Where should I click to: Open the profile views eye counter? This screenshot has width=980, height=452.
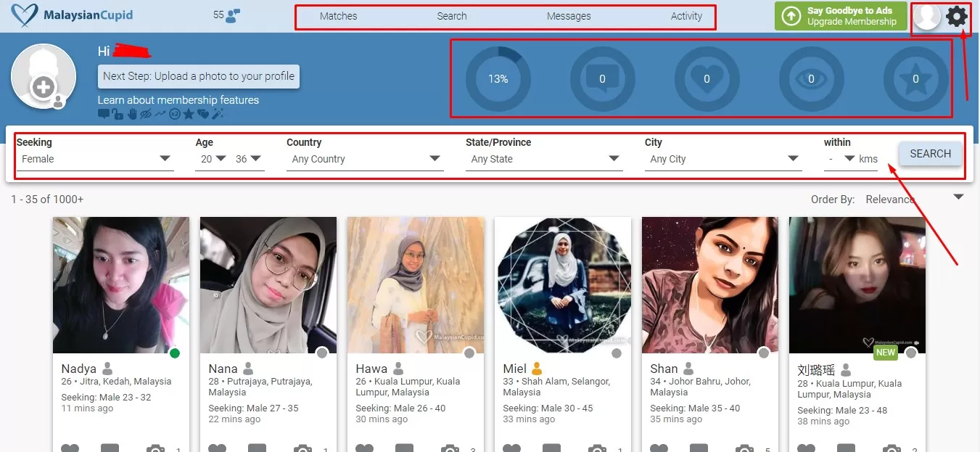point(811,78)
